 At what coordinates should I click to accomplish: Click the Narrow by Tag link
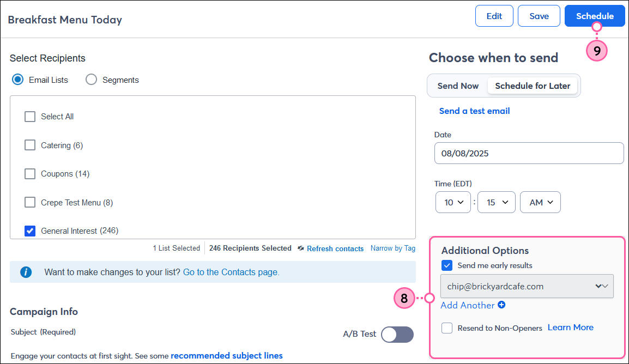tap(393, 248)
